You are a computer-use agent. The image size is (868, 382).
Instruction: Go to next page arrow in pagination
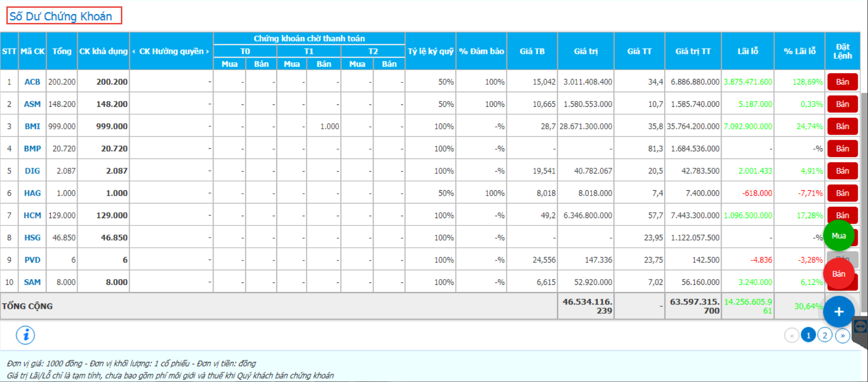842,336
